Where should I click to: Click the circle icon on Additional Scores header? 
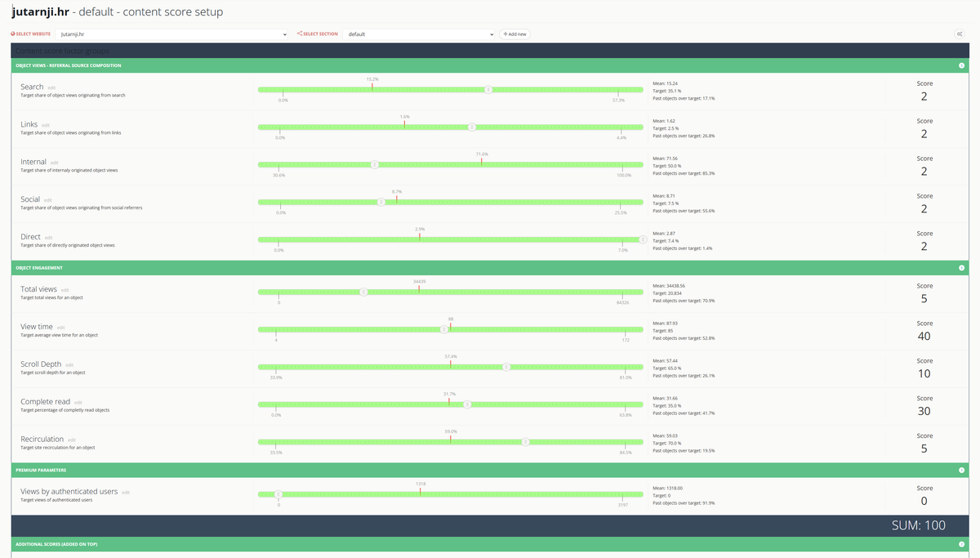[961, 544]
